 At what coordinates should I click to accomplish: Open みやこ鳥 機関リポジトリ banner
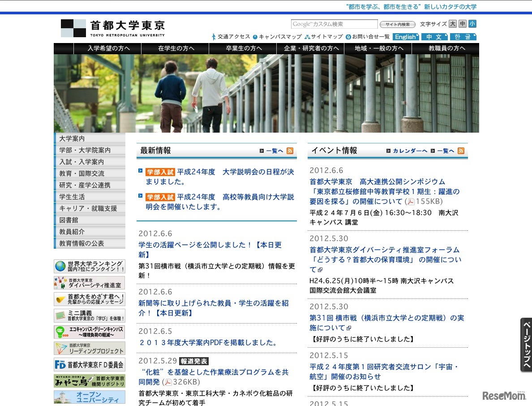(90, 381)
